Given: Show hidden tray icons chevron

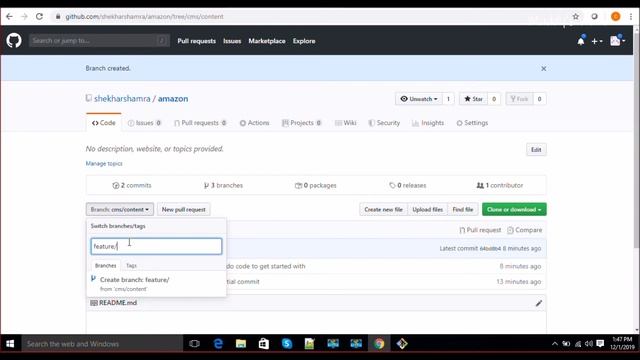Looking at the screenshot, I should point(555,344).
